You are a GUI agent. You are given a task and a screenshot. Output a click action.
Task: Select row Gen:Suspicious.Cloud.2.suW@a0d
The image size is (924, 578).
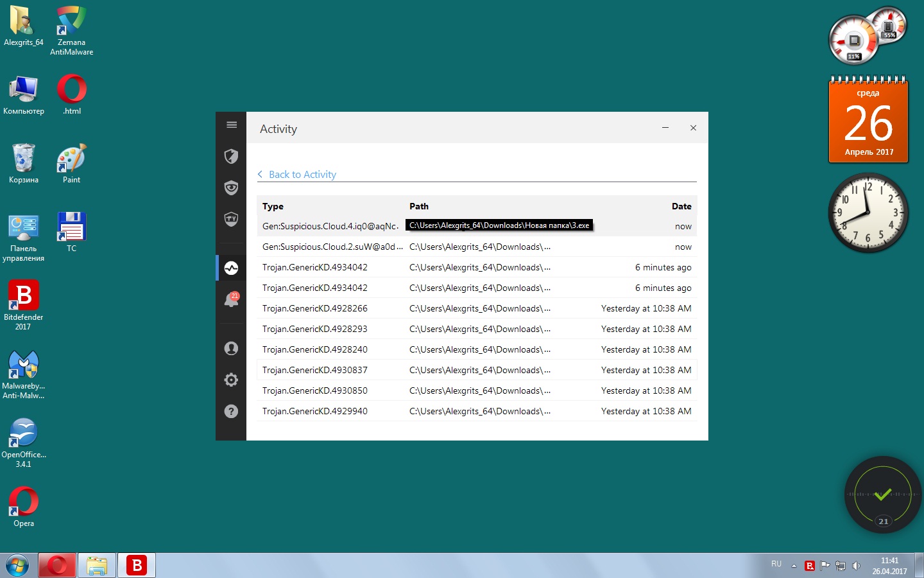click(477, 247)
